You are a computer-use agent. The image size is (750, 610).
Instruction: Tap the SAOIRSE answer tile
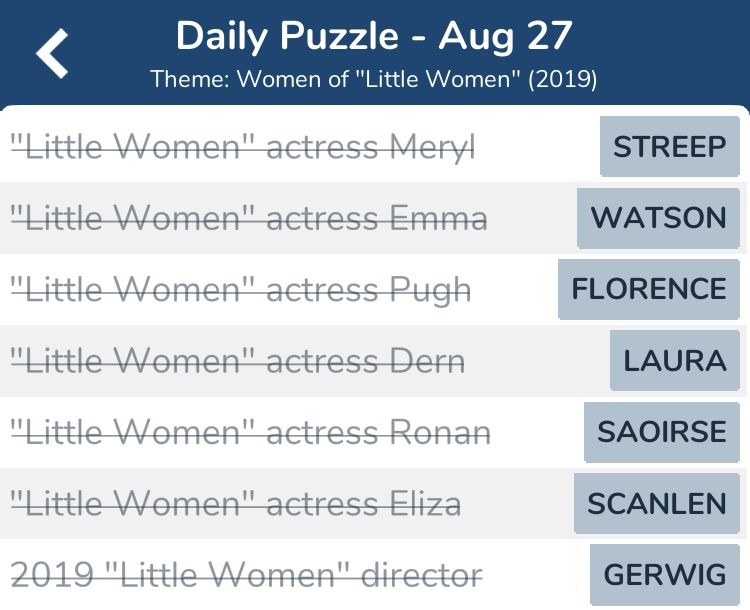662,432
